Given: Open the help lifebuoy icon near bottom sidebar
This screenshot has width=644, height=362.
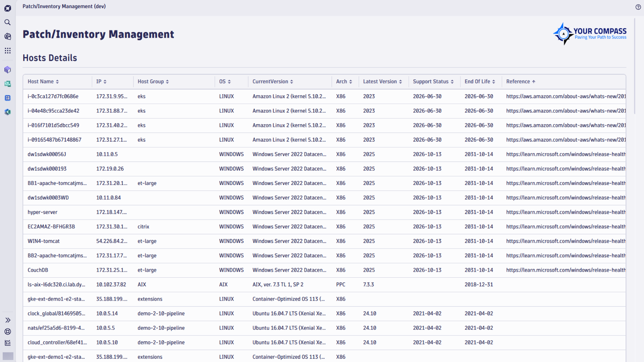Looking at the screenshot, I should (7, 331).
